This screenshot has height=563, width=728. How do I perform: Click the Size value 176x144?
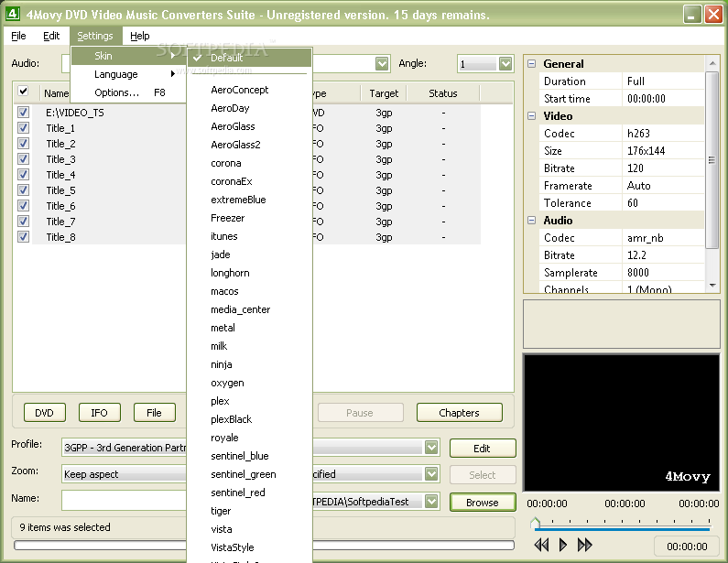tap(646, 151)
